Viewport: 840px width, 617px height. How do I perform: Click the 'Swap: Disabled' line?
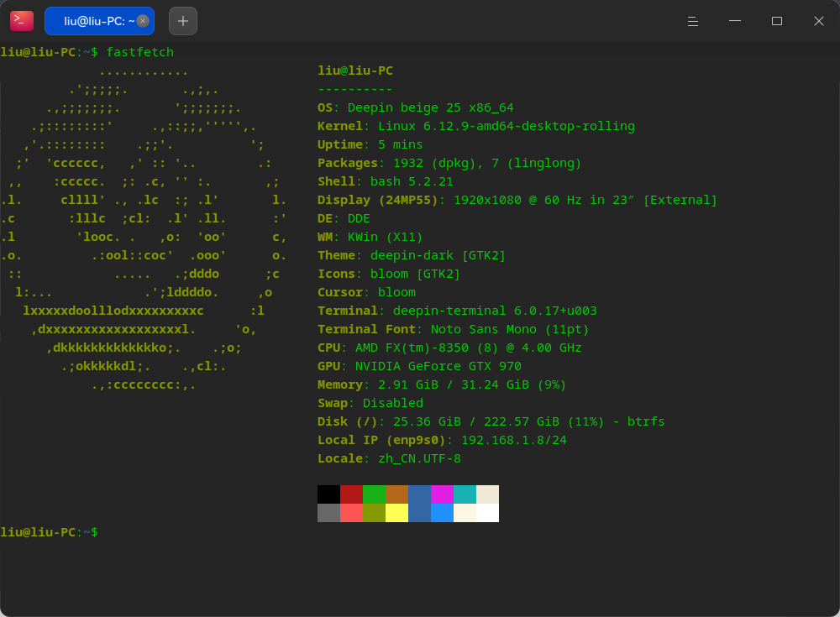[370, 403]
